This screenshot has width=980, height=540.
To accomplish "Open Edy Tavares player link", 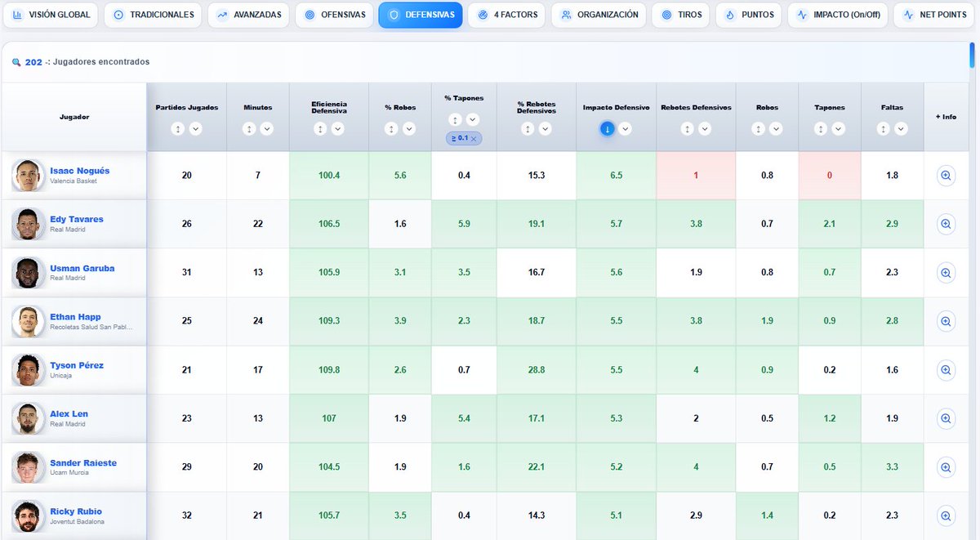I will pyautogui.click(x=77, y=219).
